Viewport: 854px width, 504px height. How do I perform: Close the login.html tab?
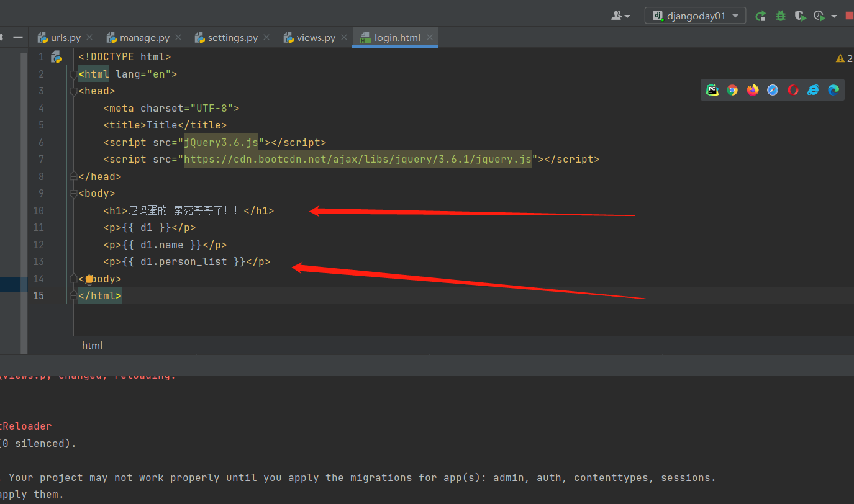click(429, 38)
